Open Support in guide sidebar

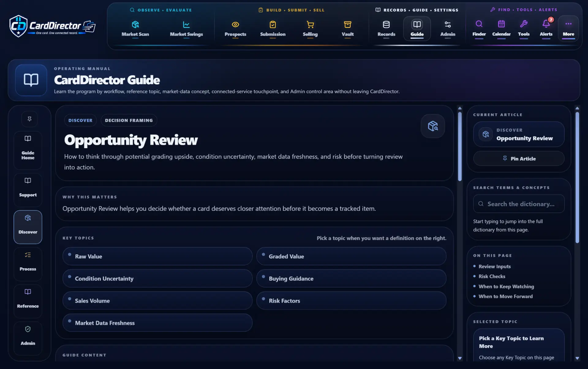point(28,190)
